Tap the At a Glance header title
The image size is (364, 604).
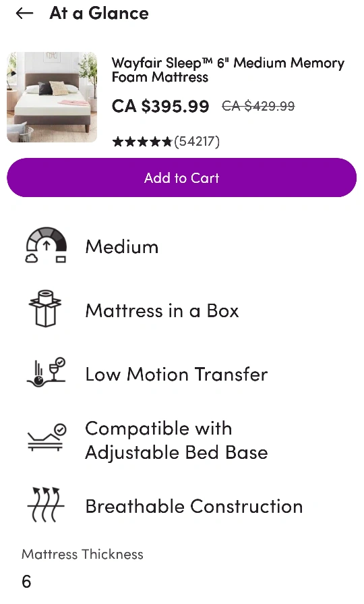[99, 13]
